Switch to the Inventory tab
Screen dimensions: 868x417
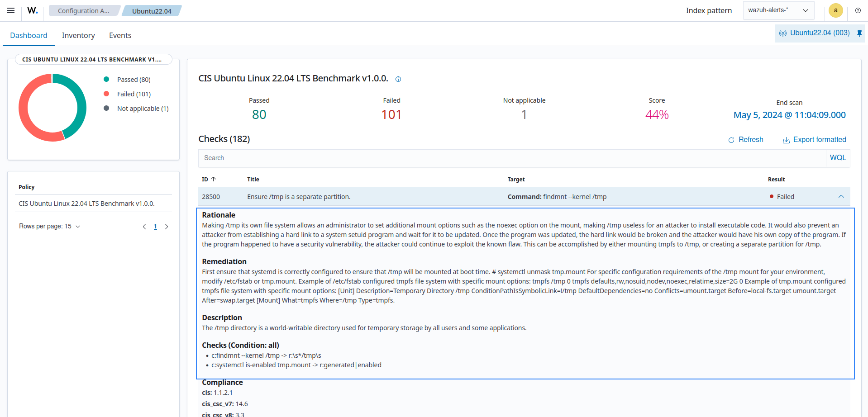78,35
